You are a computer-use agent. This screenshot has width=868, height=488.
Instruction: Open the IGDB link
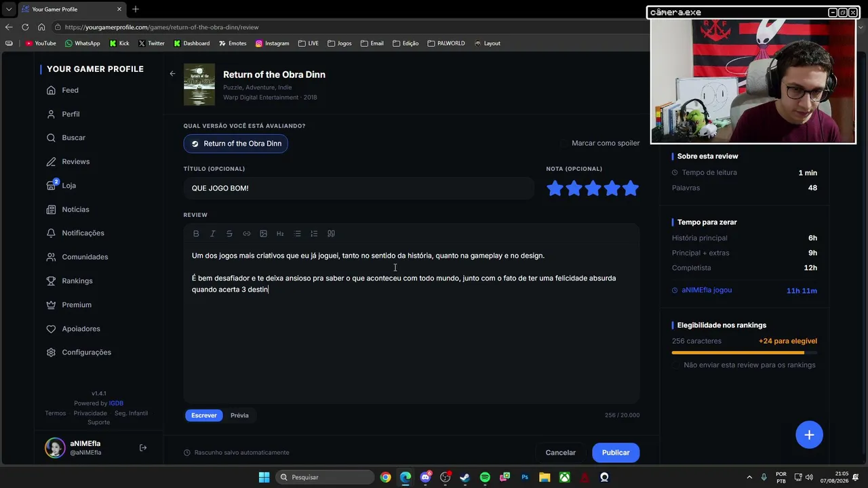pyautogui.click(x=116, y=403)
